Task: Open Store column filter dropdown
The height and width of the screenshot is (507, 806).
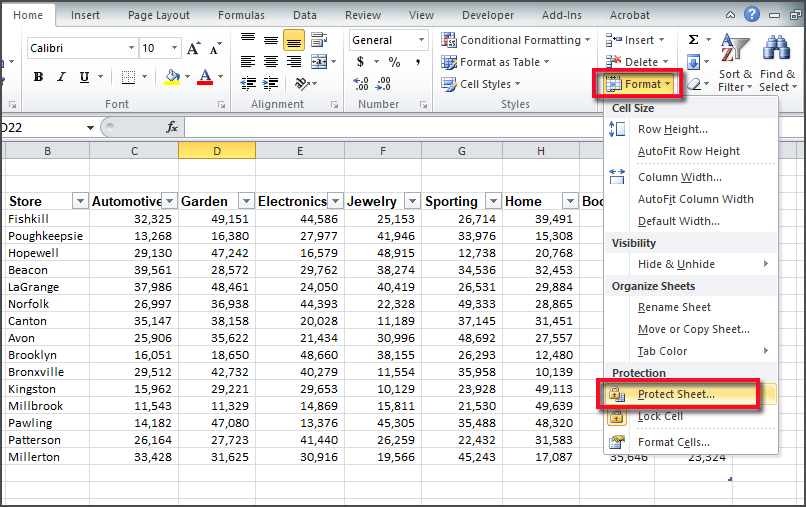Action: coord(80,201)
